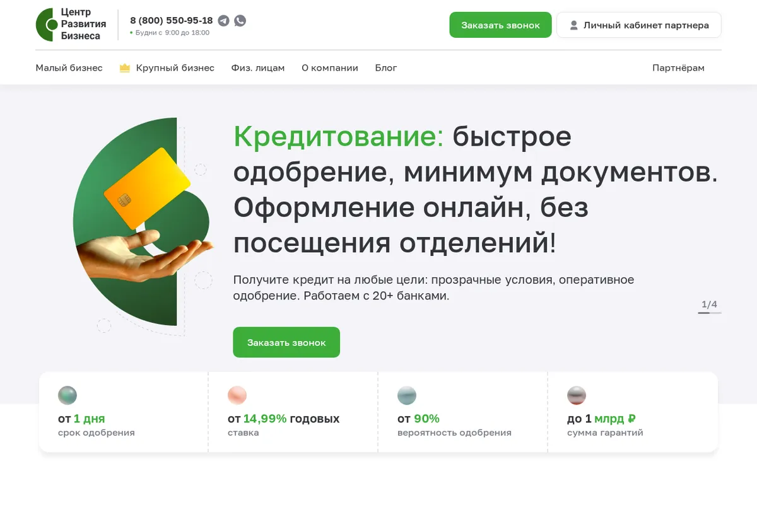Go to the Физ. лицам section

coord(258,68)
